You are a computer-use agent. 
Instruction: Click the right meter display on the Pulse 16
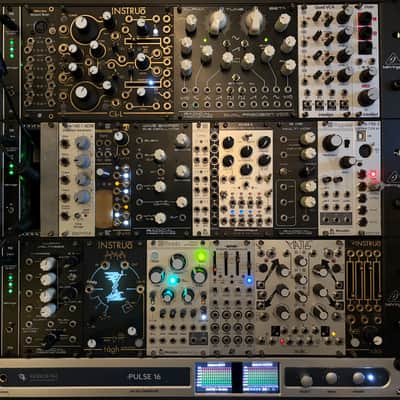[261, 377]
